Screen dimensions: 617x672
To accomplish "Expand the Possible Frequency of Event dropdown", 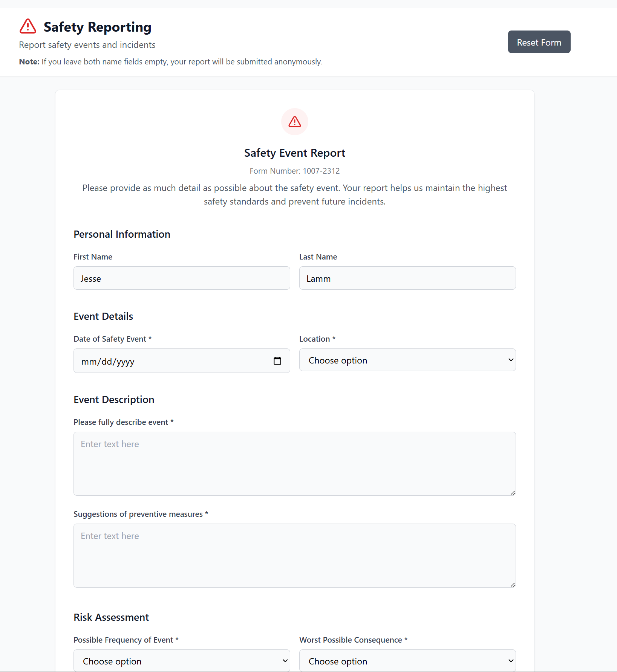I will point(182,661).
